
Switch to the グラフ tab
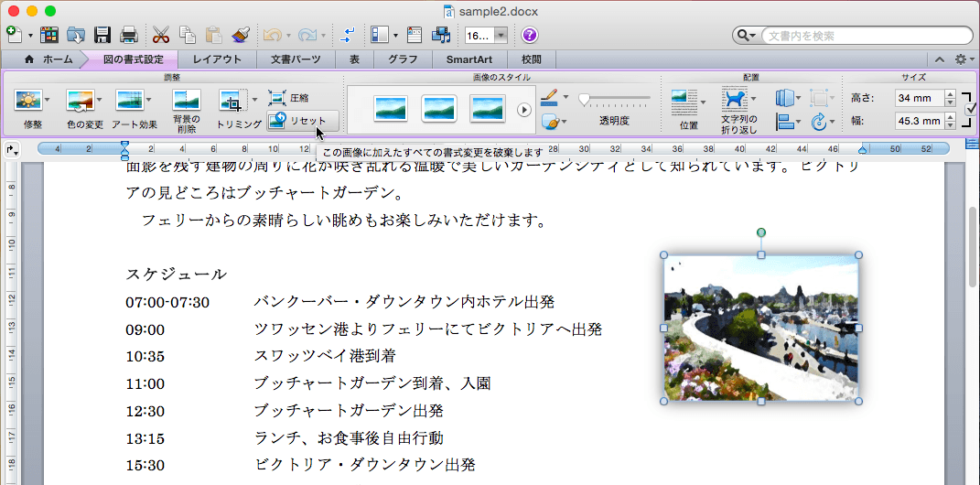tap(403, 59)
